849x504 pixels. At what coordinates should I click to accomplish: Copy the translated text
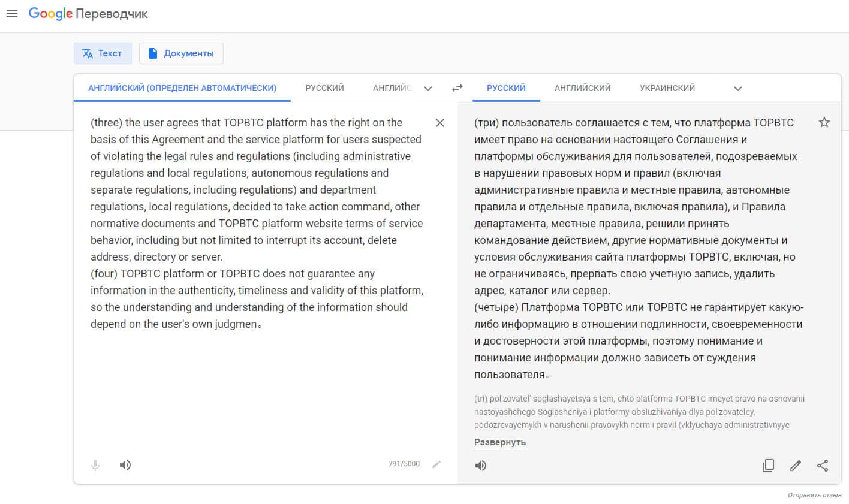(768, 466)
